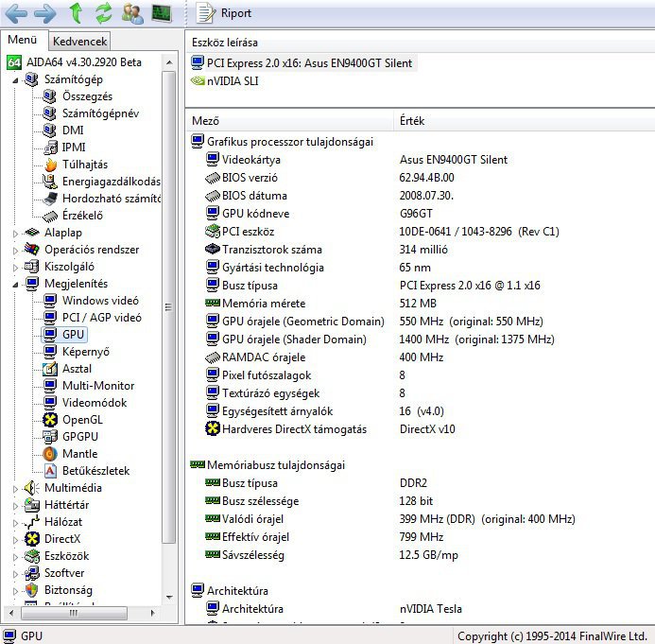Click the IPMI icon in the tree
The height and width of the screenshot is (644, 655).
pos(50,148)
